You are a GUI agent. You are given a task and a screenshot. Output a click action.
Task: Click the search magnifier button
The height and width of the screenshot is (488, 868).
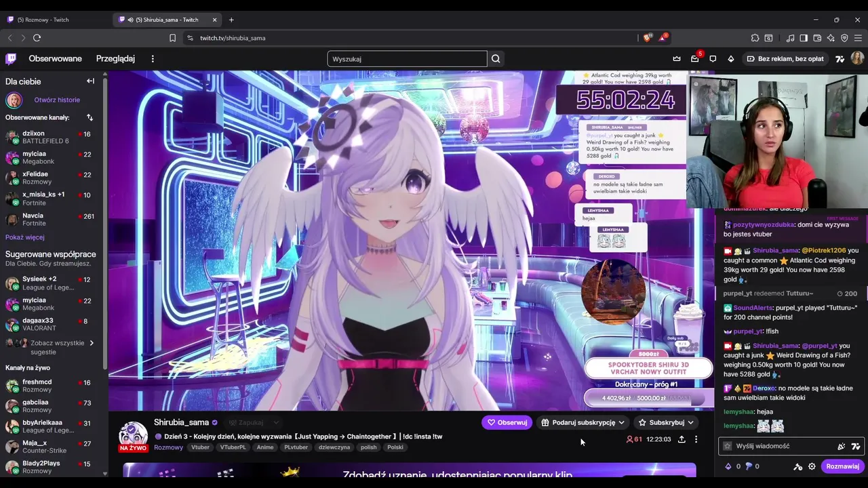[496, 59]
